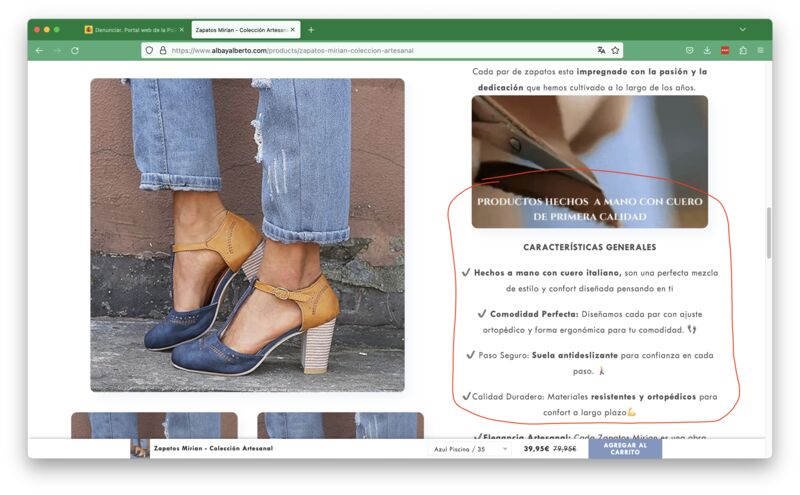Click the sticky bar title Zapatos Mirian
800x495 pixels.
point(213,449)
